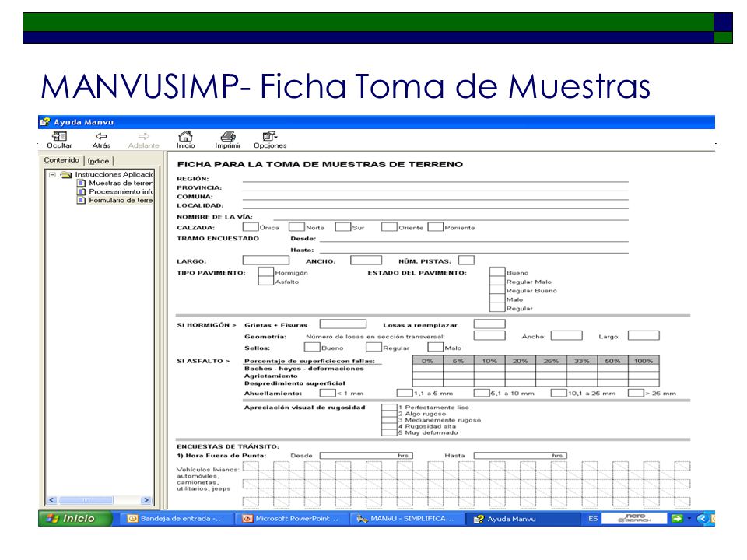747x560 pixels.
Task: Open the Muestras de terreno topic
Action: (x=121, y=183)
